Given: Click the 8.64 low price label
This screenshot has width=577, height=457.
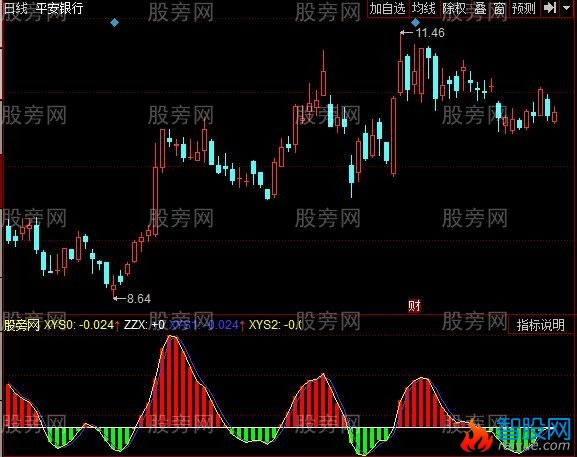Looking at the screenshot, I should [x=139, y=299].
